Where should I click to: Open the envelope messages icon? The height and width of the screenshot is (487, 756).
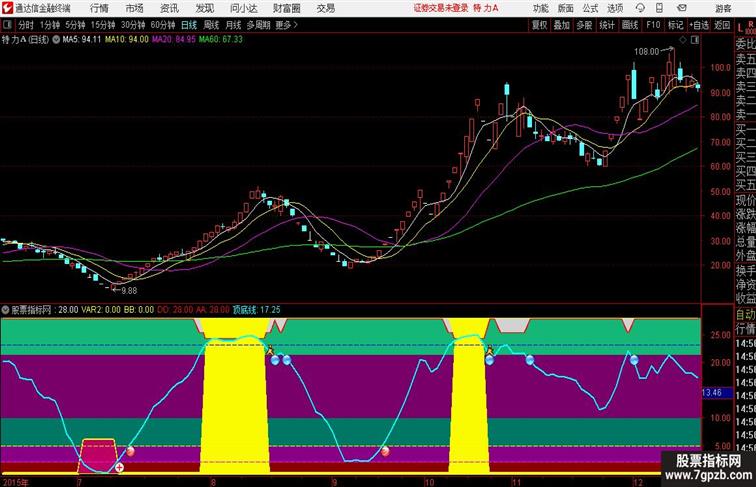[x=682, y=8]
